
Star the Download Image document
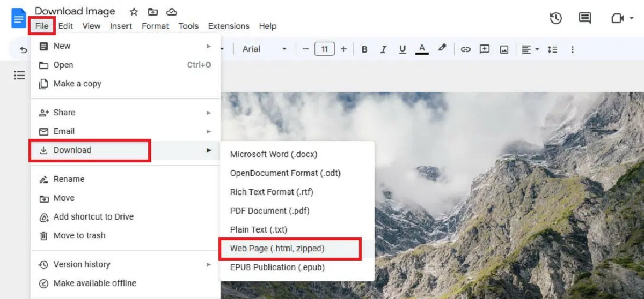click(x=134, y=11)
